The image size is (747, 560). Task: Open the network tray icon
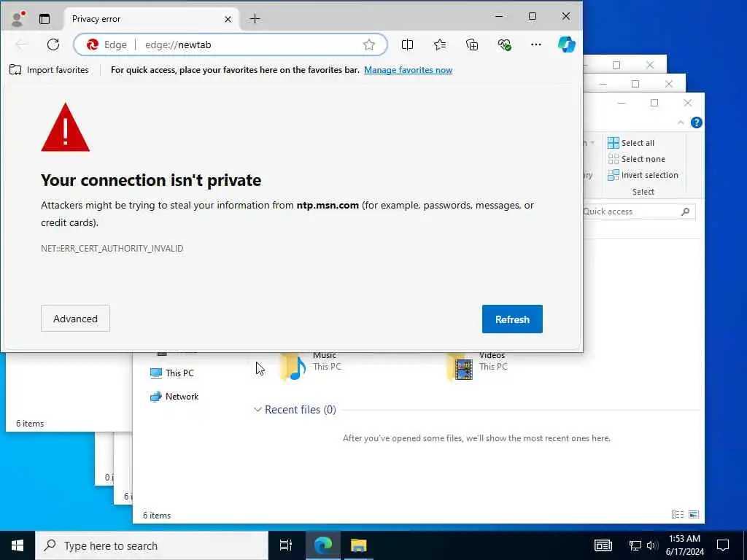click(635, 545)
